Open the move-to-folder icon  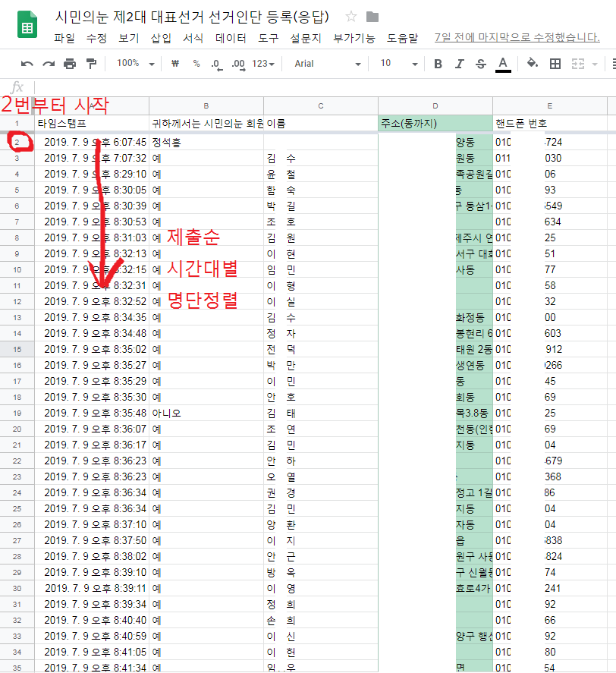(372, 17)
